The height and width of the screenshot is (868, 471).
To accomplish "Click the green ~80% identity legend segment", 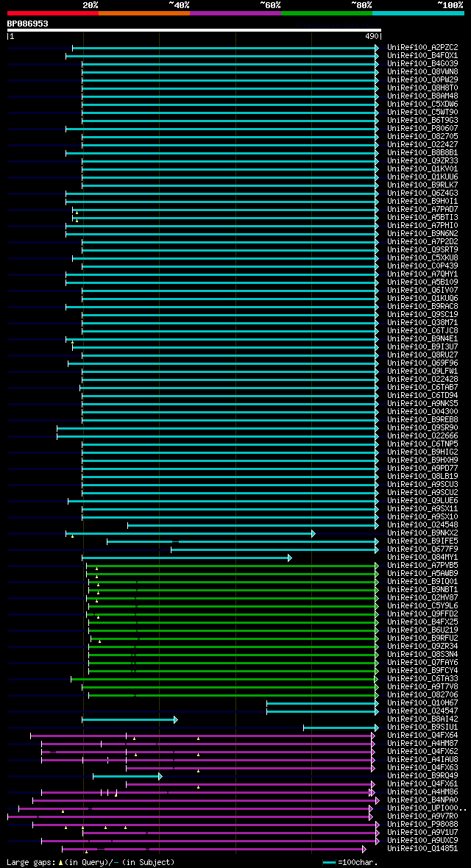I will [327, 13].
